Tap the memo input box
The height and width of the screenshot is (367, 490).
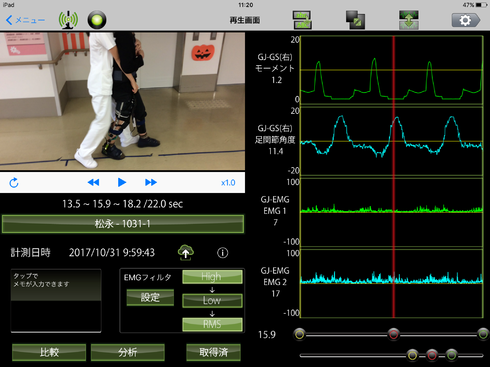pyautogui.click(x=56, y=301)
